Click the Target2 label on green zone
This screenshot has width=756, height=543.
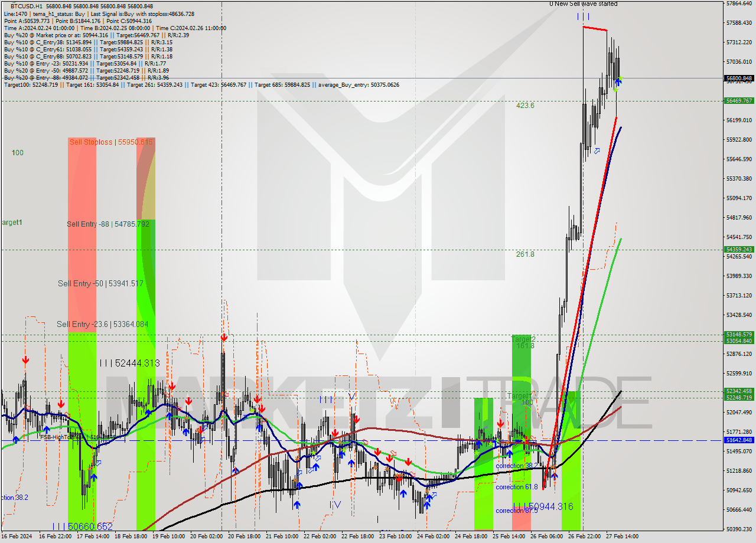tap(523, 339)
